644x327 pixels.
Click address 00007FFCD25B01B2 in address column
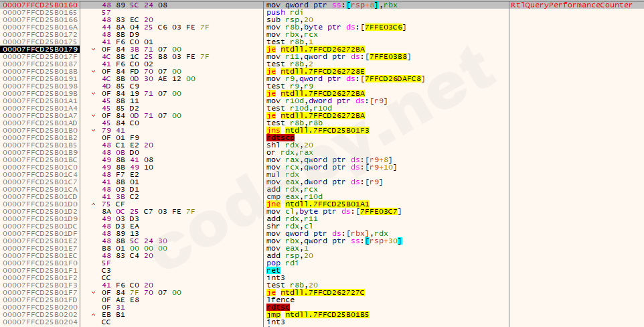pyautogui.click(x=40, y=138)
